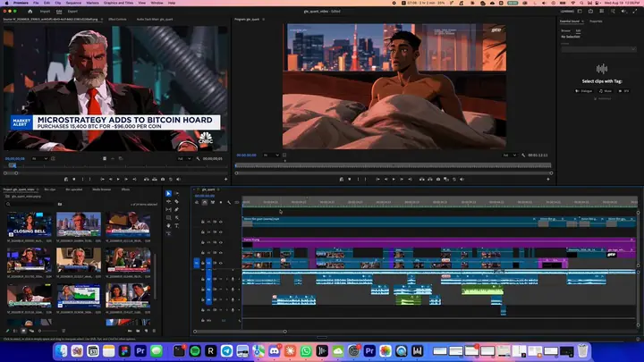This screenshot has height=362, width=644.
Task: Open Source monitor settings wrench
Action: [198, 158]
